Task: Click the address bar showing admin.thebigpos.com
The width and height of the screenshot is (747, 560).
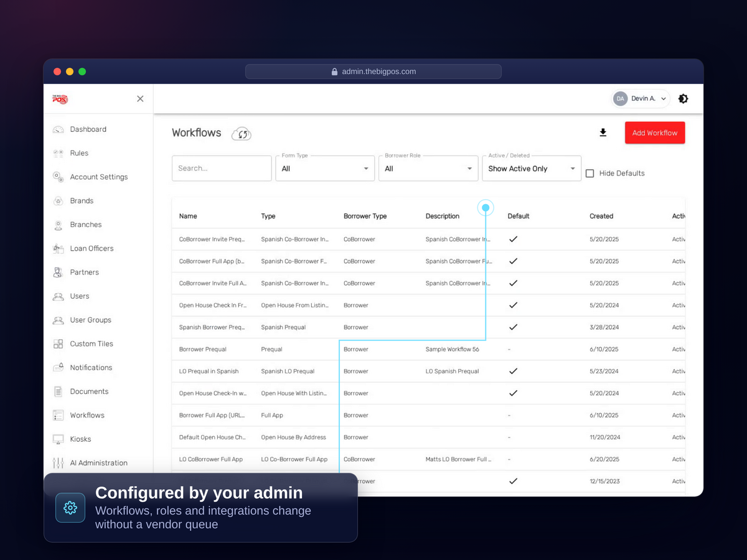Action: (x=374, y=72)
